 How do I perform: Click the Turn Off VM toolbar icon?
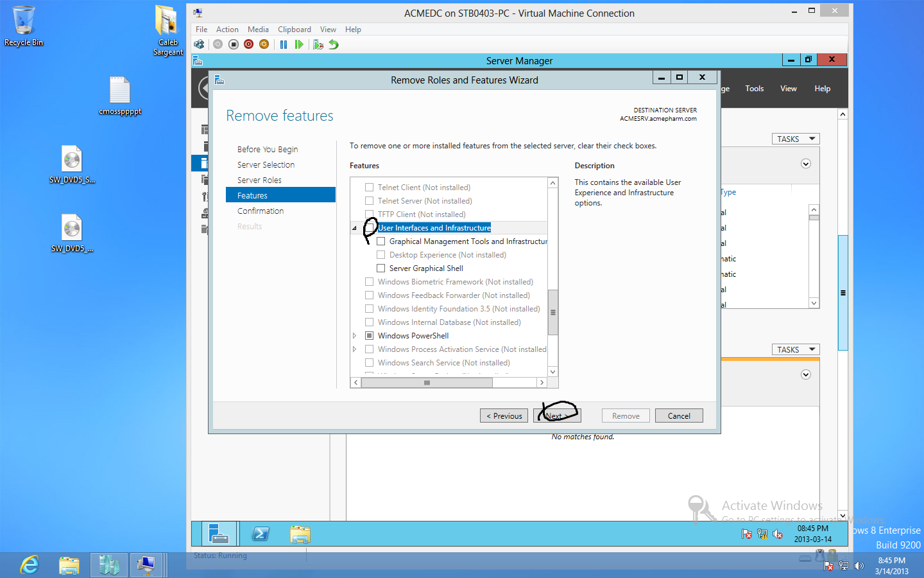point(234,44)
